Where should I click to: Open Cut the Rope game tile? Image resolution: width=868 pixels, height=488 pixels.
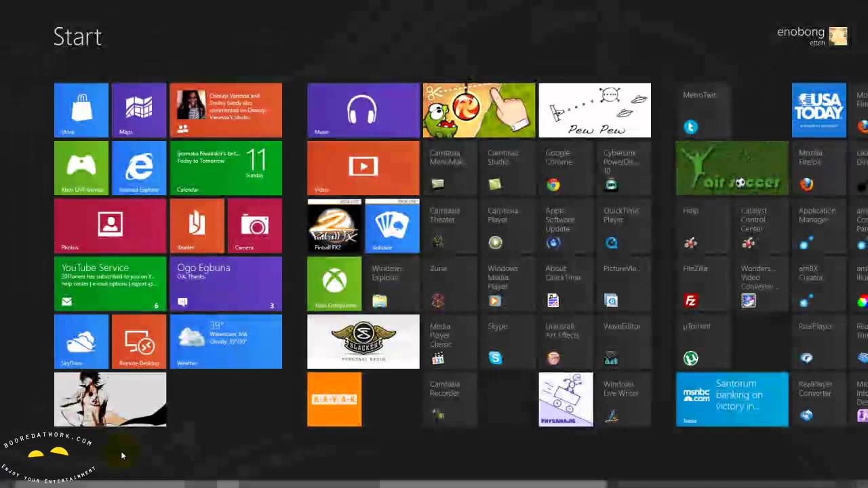click(x=479, y=110)
